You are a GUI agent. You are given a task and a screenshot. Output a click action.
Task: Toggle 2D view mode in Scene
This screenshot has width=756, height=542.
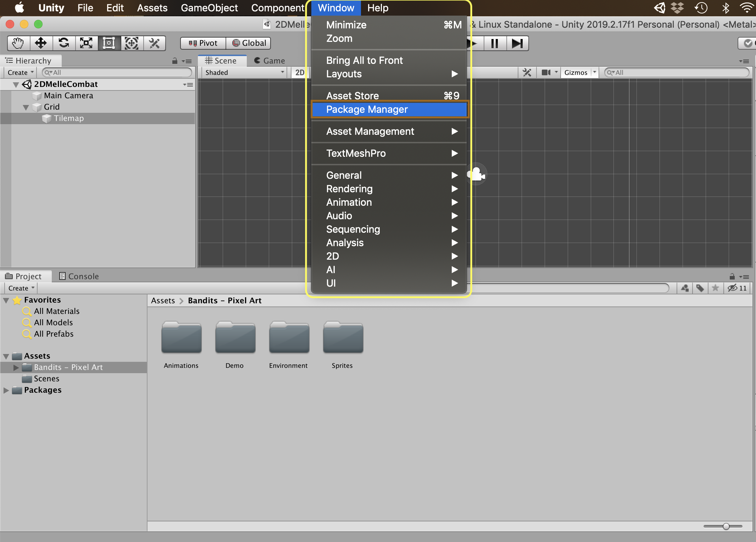click(x=300, y=72)
